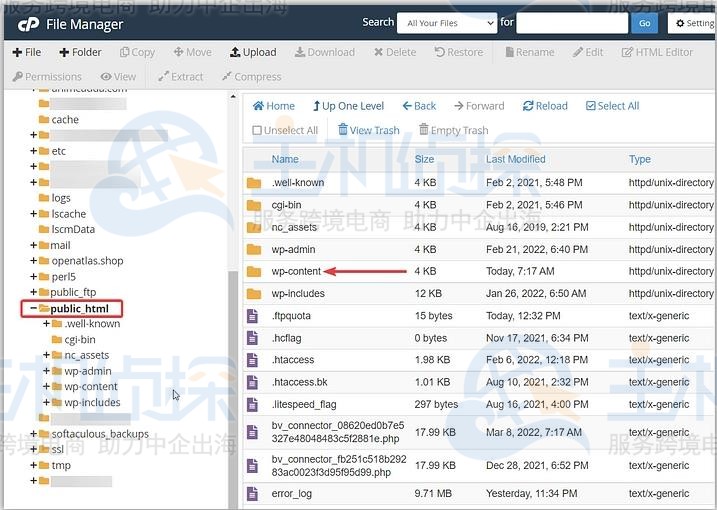Click the Upload toolbar icon
The width and height of the screenshot is (717, 510).
click(x=236, y=52)
